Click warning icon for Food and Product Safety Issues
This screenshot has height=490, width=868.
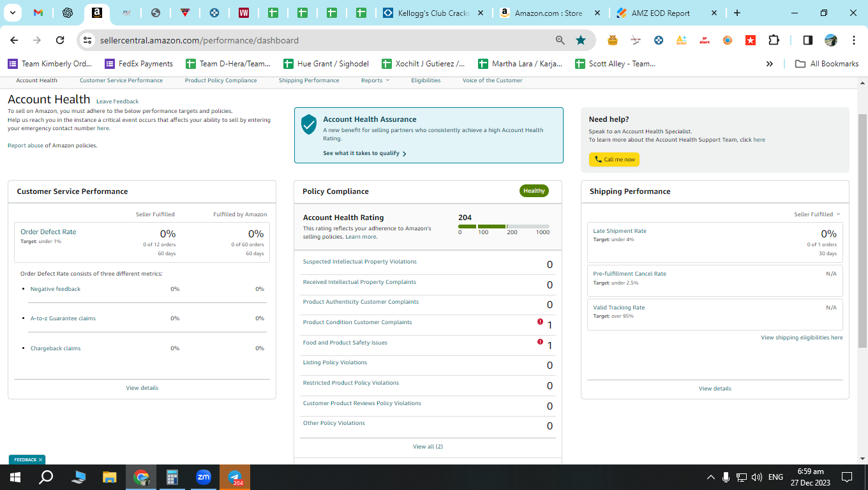coord(540,343)
